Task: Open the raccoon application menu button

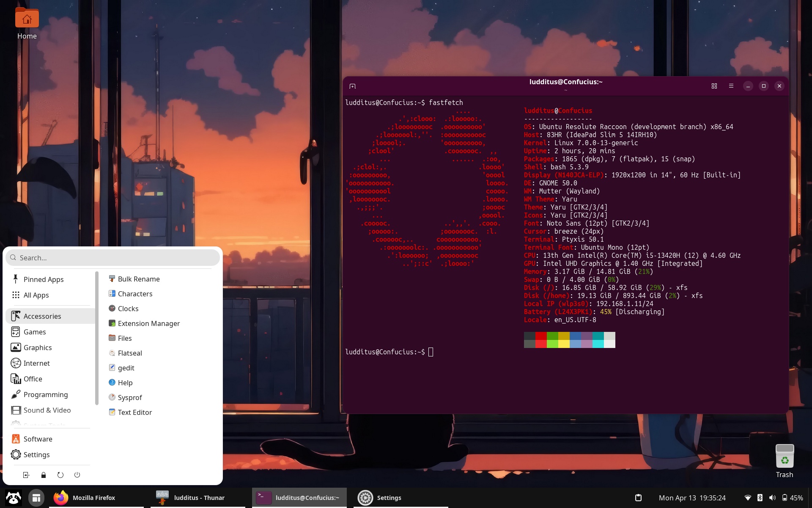Action: click(13, 498)
